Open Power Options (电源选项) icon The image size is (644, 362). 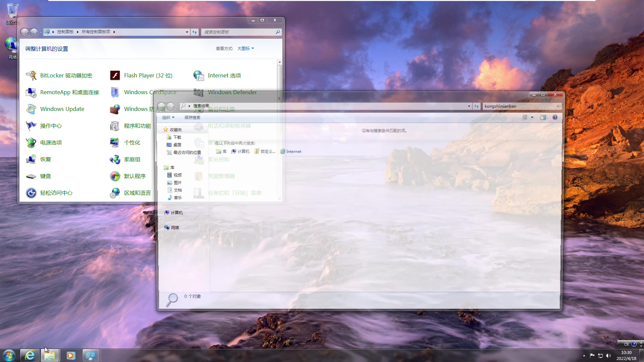point(31,142)
